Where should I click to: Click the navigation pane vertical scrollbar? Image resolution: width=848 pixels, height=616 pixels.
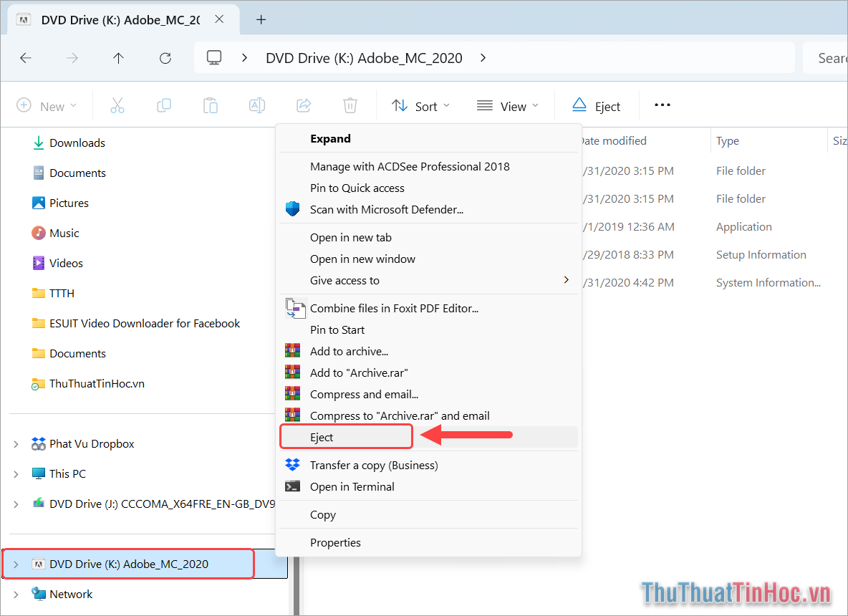click(x=297, y=586)
